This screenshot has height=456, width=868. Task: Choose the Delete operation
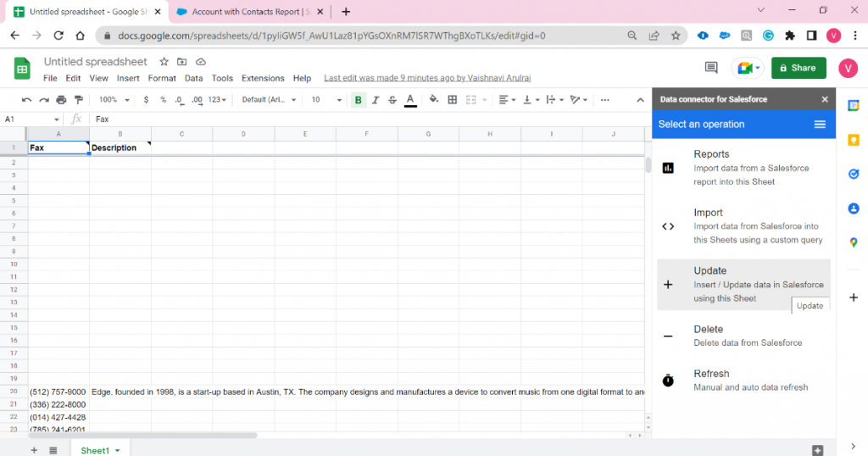point(743,336)
